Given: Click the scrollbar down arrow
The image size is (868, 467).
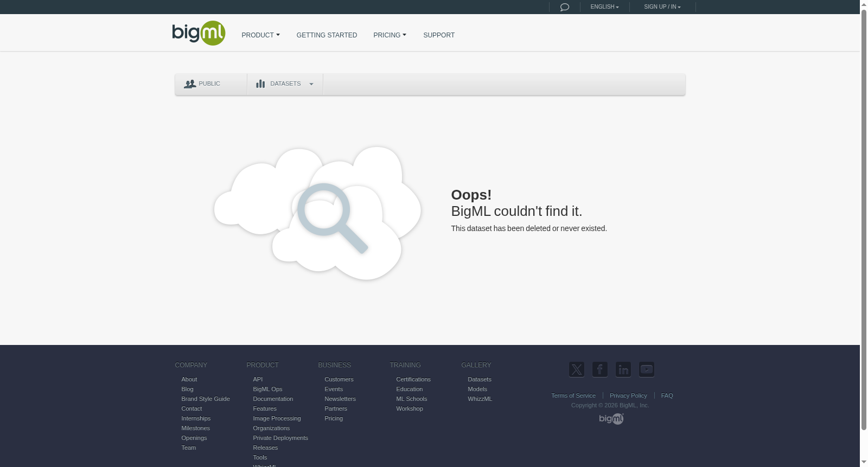Looking at the screenshot, I should [x=864, y=463].
